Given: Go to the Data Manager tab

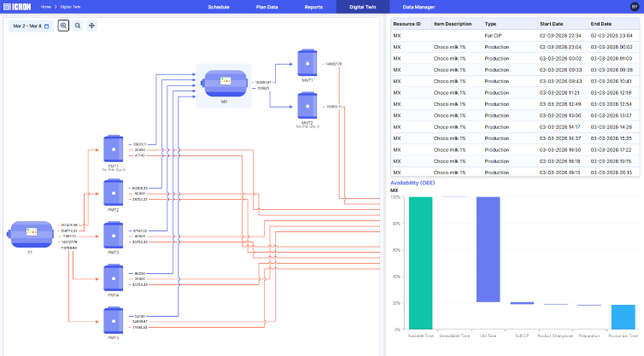Looking at the screenshot, I should 419,7.
